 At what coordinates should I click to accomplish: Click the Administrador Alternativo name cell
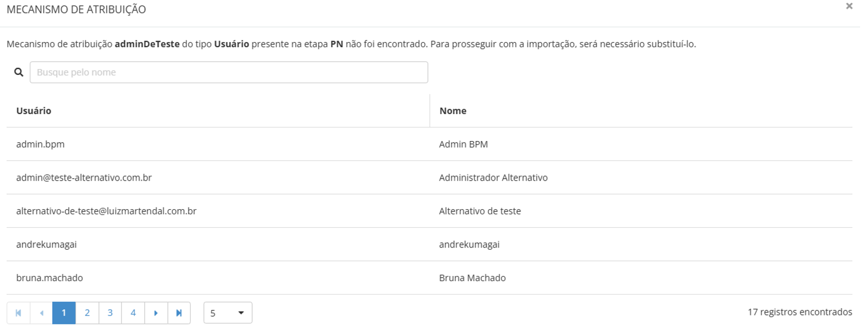pos(493,178)
